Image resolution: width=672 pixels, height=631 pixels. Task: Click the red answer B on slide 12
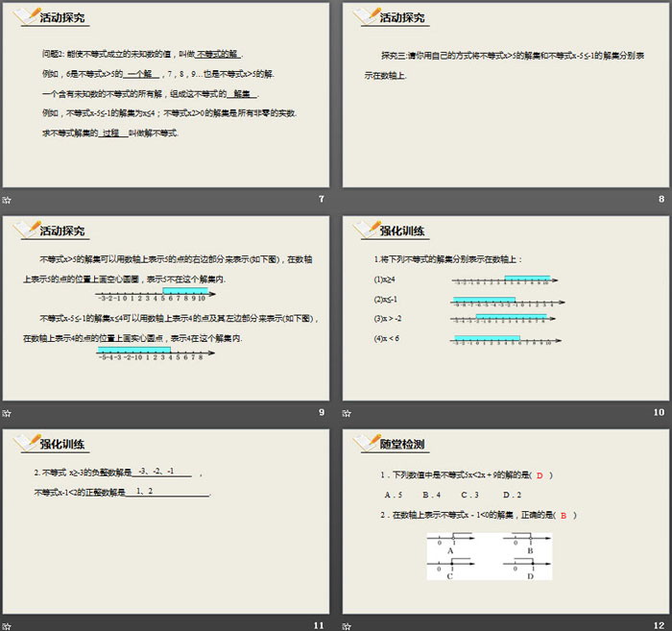coord(564,516)
